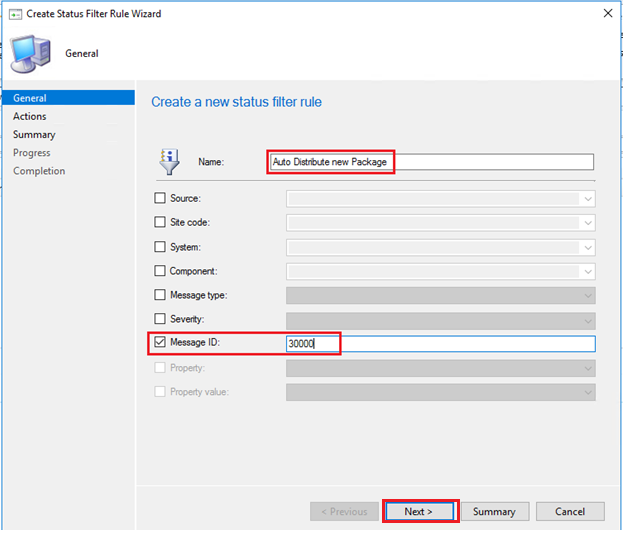Uncheck the Message ID checkbox
The height and width of the screenshot is (533, 624).
[x=160, y=343]
